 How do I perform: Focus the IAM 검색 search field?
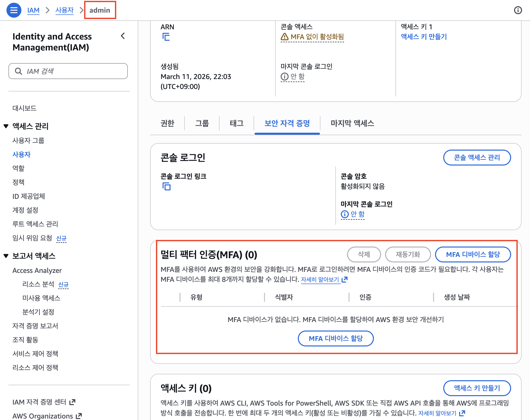(x=68, y=71)
